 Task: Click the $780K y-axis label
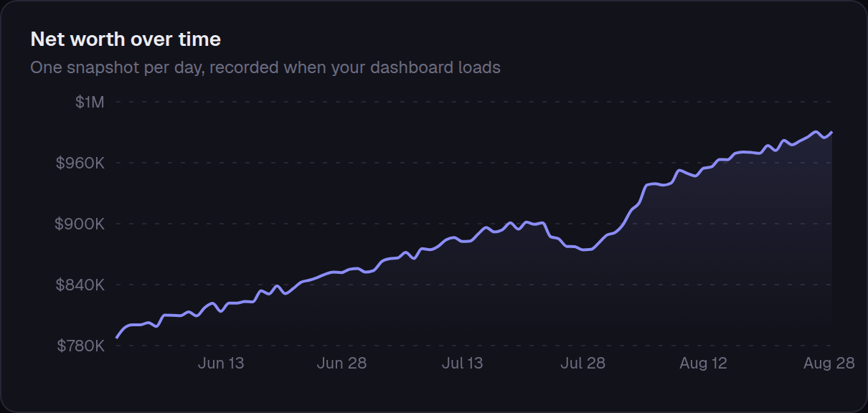pos(80,346)
